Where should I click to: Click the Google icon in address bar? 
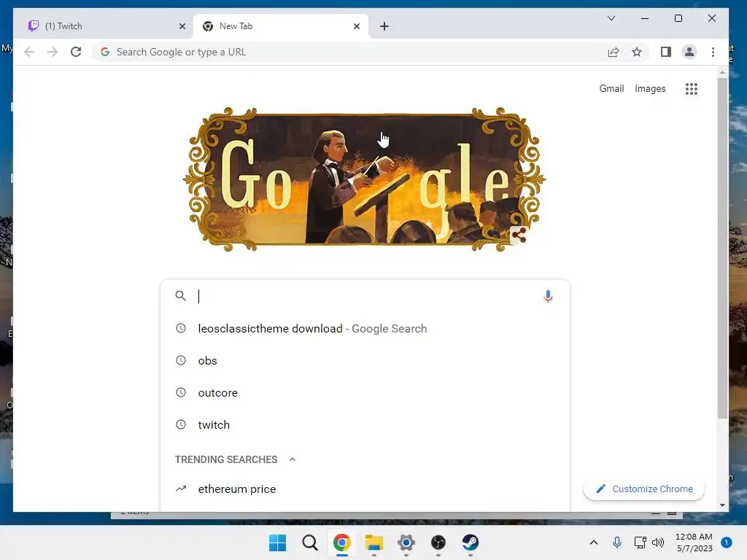[x=105, y=52]
